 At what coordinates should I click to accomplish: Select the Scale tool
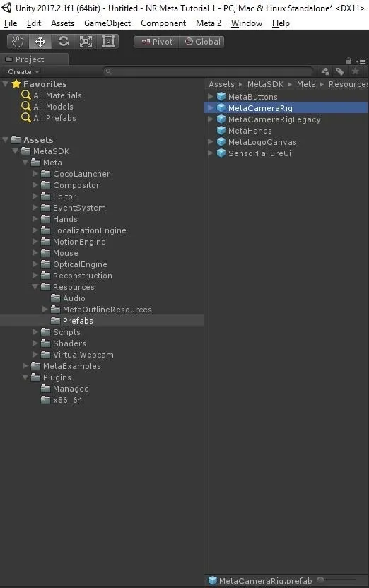[86, 41]
